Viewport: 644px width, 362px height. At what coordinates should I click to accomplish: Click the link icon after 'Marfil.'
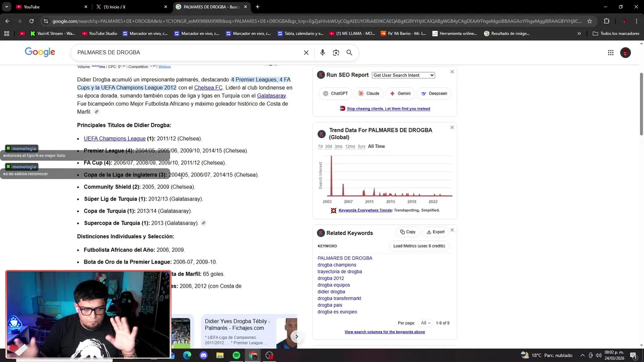(97, 112)
